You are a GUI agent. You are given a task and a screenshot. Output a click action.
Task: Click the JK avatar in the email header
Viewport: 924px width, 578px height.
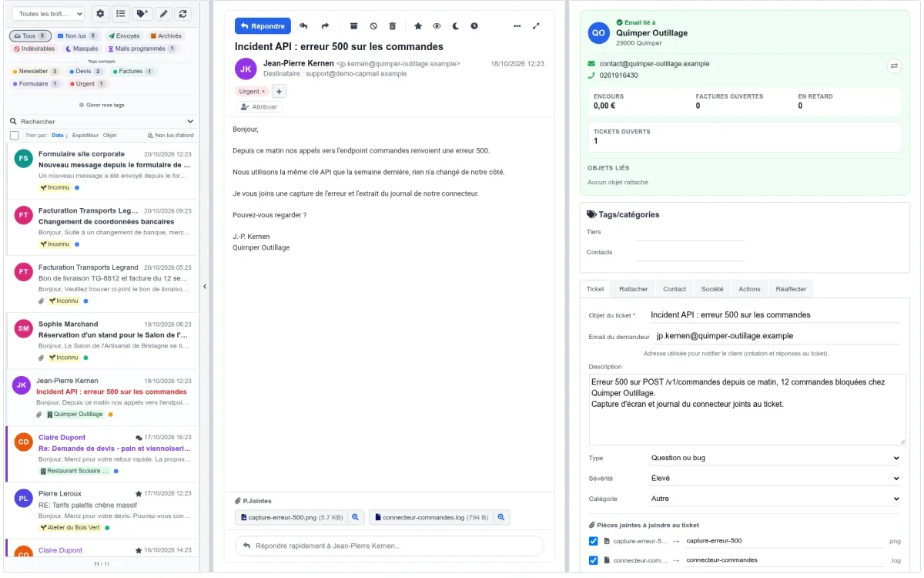coord(246,69)
